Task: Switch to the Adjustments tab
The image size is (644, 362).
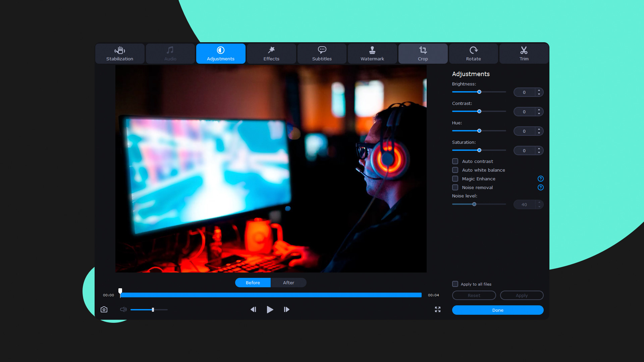Action: point(221,54)
